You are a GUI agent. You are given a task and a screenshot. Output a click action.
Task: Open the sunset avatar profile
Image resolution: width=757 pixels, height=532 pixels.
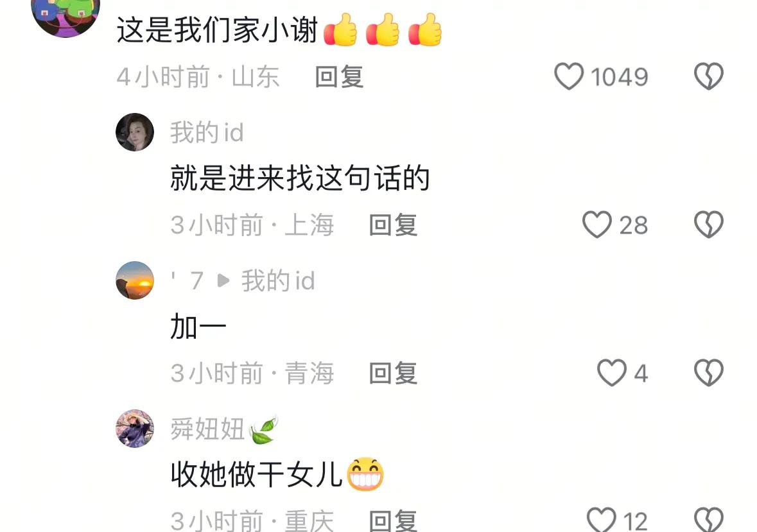(x=135, y=280)
